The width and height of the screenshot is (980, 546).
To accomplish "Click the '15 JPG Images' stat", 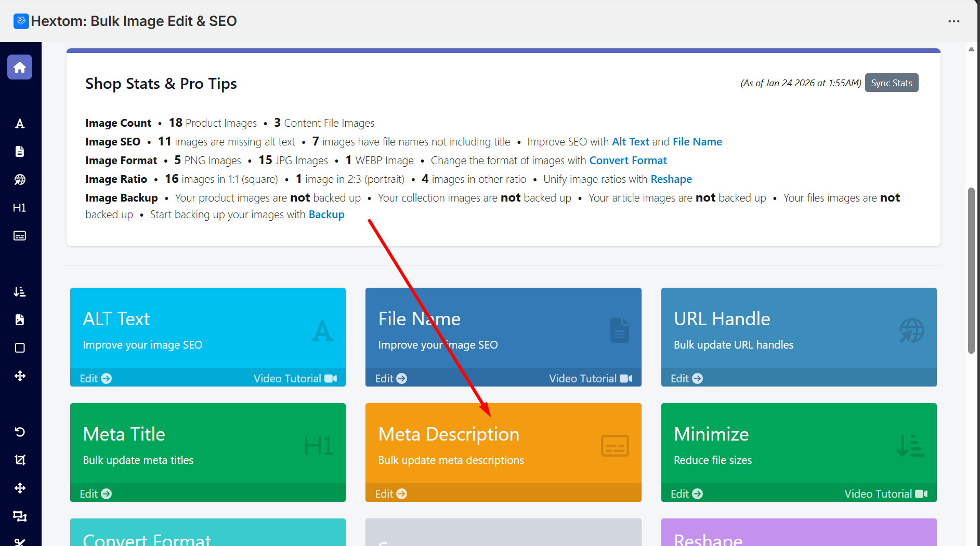I will [293, 161].
